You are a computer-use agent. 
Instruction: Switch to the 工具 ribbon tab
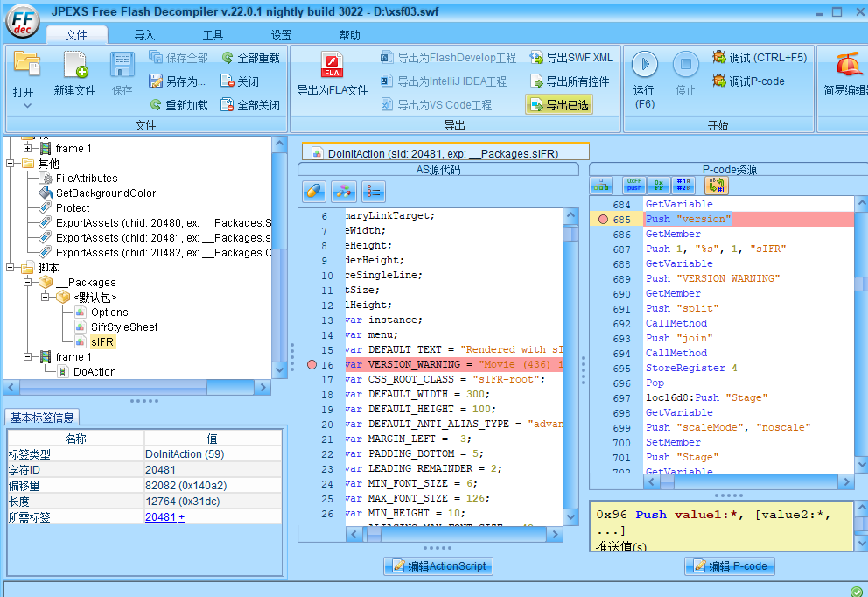213,35
